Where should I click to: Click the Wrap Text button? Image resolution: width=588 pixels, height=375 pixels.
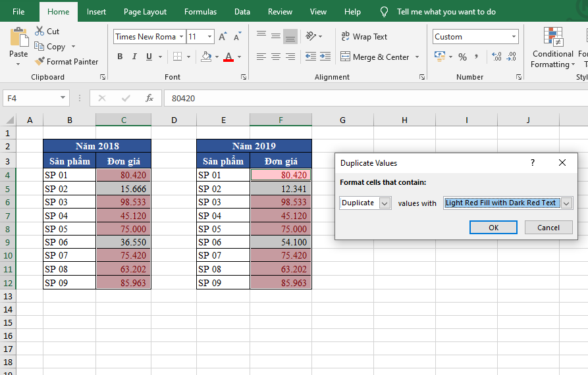[363, 37]
